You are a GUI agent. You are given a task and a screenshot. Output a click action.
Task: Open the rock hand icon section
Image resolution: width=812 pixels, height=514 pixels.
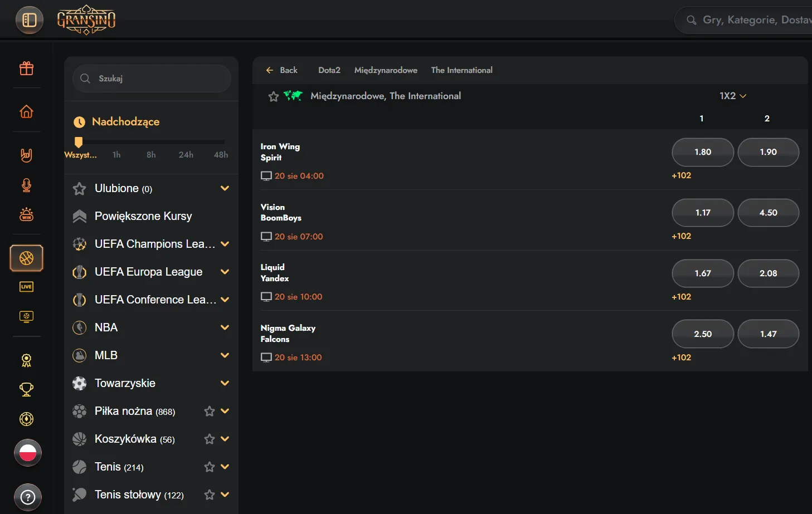(x=26, y=155)
